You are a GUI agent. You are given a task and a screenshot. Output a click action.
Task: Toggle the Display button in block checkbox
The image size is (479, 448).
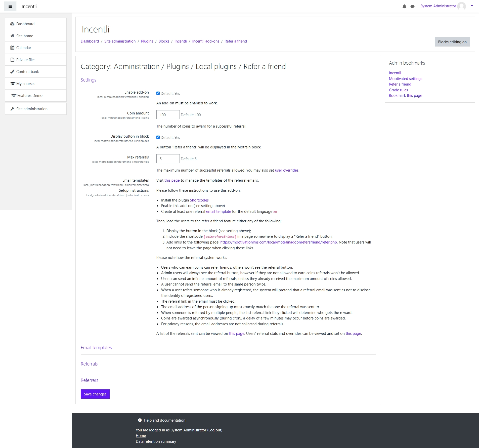point(158,137)
